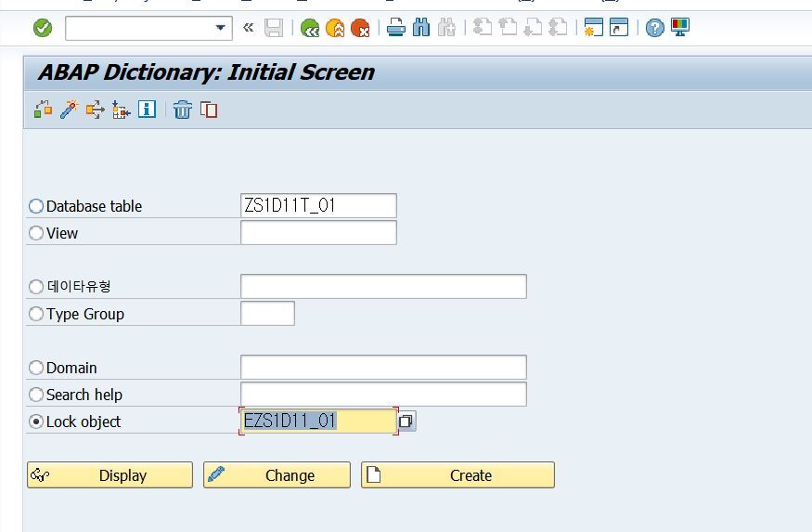This screenshot has width=812, height=532.
Task: Click the 데이타유형 input field
Action: (x=384, y=287)
